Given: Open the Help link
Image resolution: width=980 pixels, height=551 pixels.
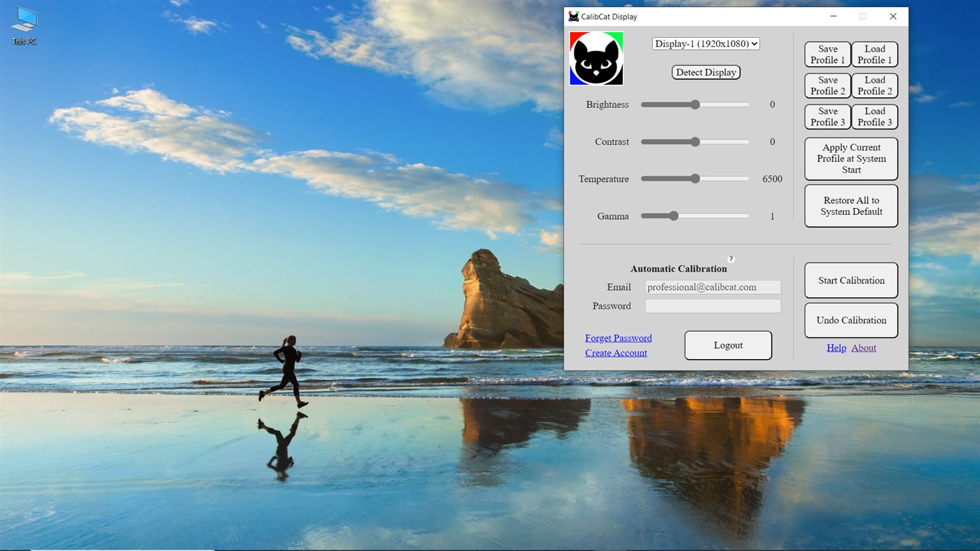Looking at the screenshot, I should pyautogui.click(x=836, y=347).
